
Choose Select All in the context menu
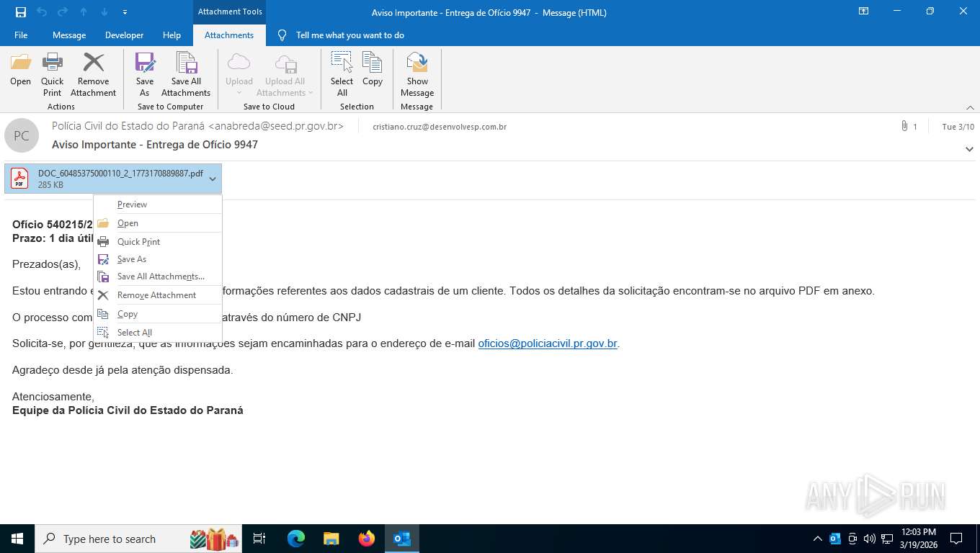(x=158, y=333)
